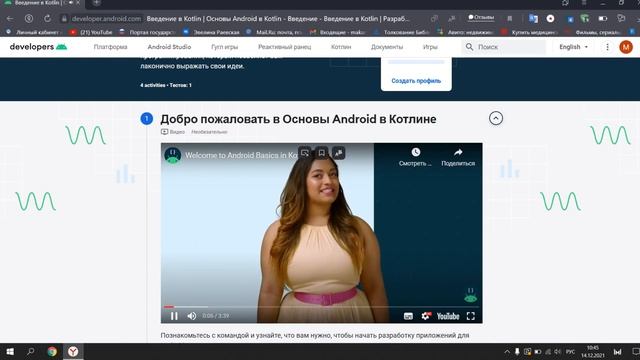Click the Watch Later clock icon
Screen dimensions: 640x360
click(416, 152)
